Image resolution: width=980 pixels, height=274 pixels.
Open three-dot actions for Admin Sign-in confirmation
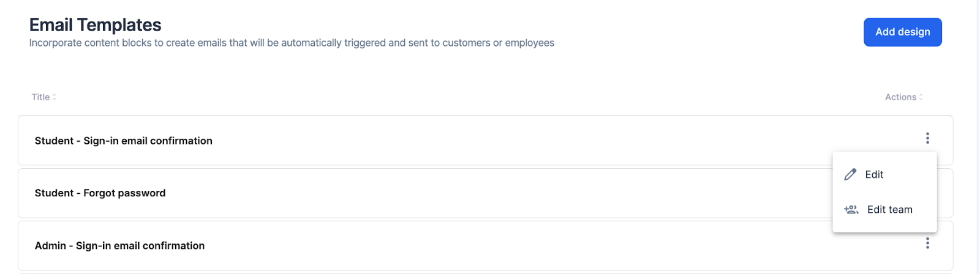tap(927, 243)
